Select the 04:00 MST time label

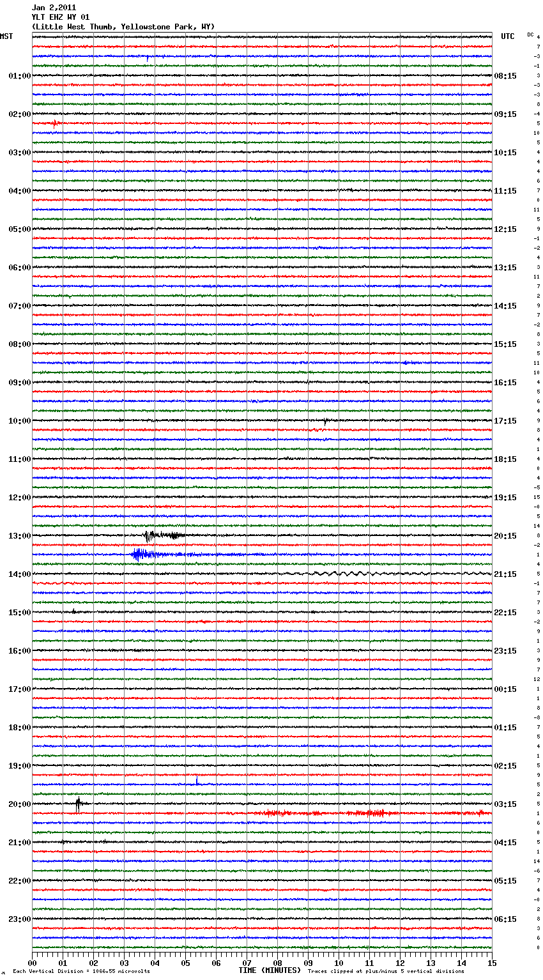click(20, 191)
